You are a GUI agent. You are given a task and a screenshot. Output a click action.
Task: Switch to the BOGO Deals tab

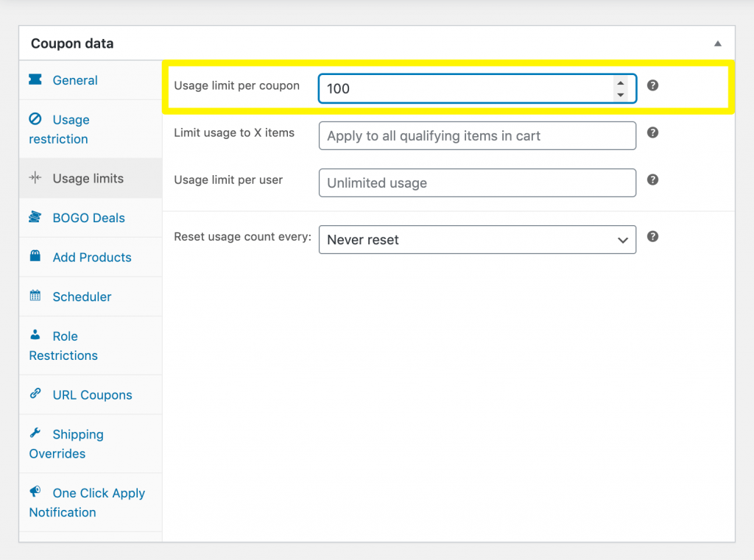pos(91,218)
